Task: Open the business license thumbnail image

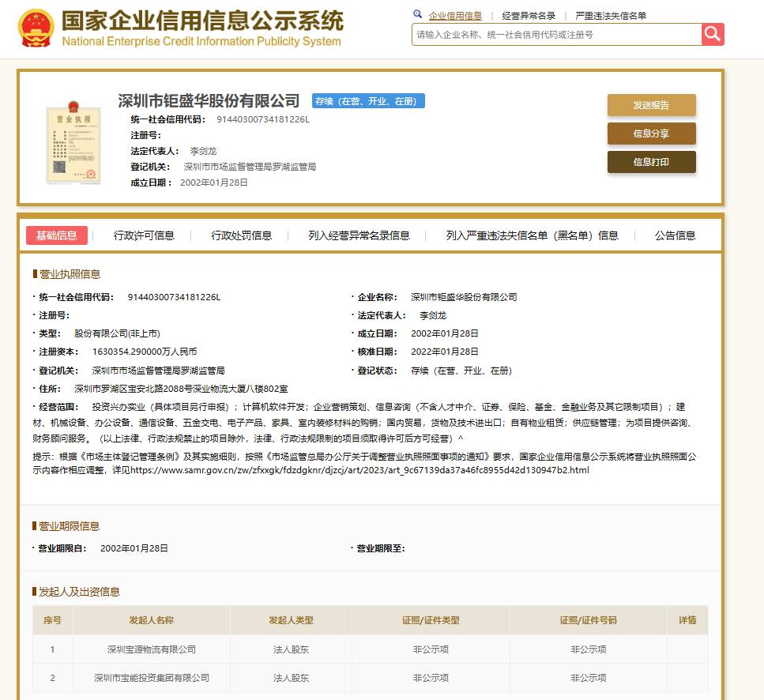Action: [x=73, y=142]
